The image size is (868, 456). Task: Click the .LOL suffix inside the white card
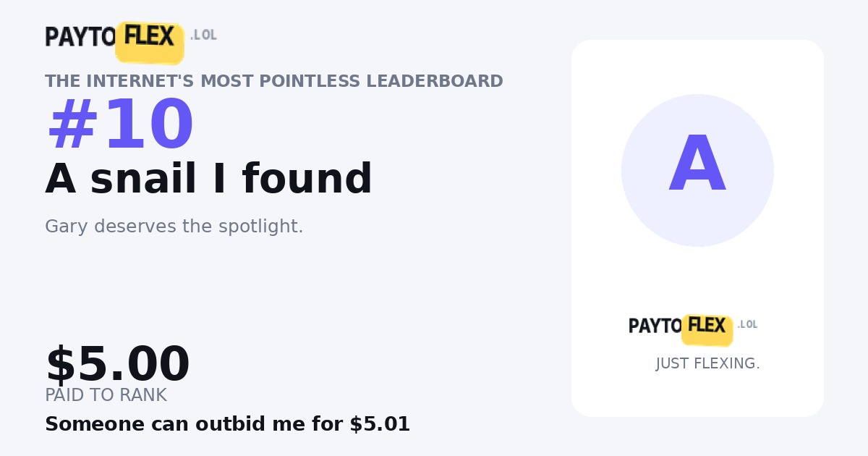(x=748, y=324)
